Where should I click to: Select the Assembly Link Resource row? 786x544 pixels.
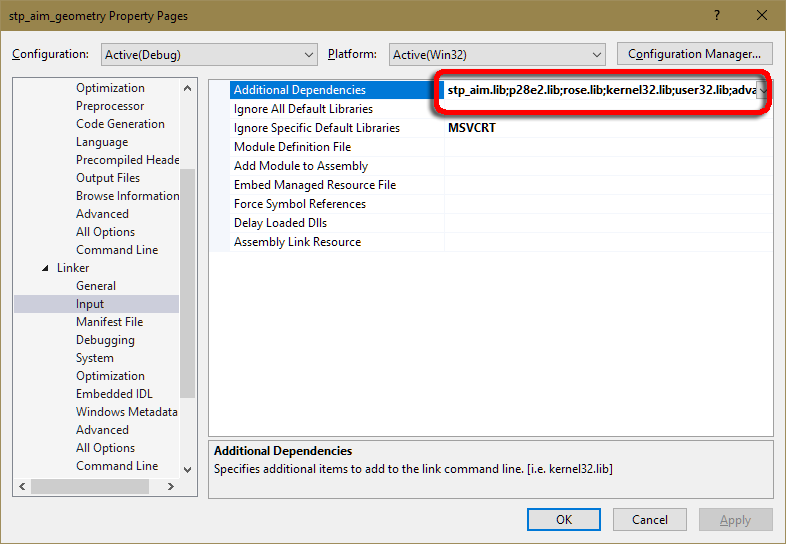[x=501, y=242]
